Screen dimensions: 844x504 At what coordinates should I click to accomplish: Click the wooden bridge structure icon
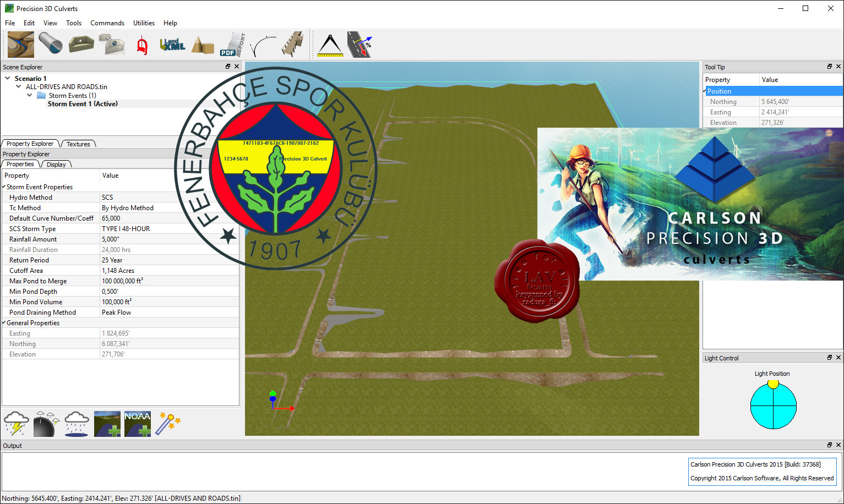click(293, 44)
